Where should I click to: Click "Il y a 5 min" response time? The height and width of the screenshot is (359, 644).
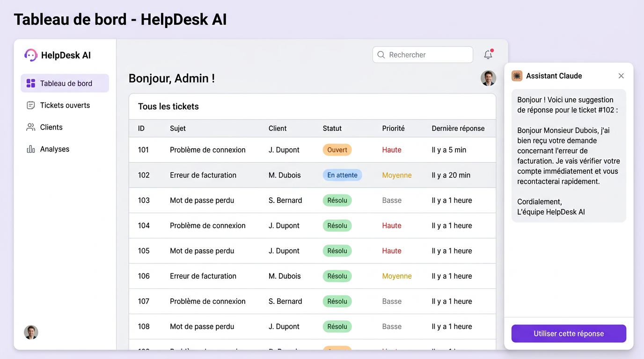[449, 150]
